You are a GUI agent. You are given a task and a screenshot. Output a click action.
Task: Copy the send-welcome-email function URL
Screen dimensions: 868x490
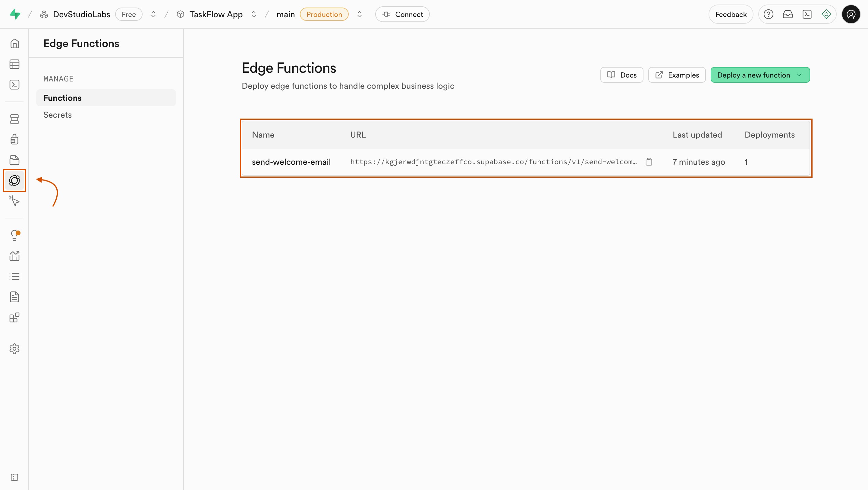click(649, 162)
